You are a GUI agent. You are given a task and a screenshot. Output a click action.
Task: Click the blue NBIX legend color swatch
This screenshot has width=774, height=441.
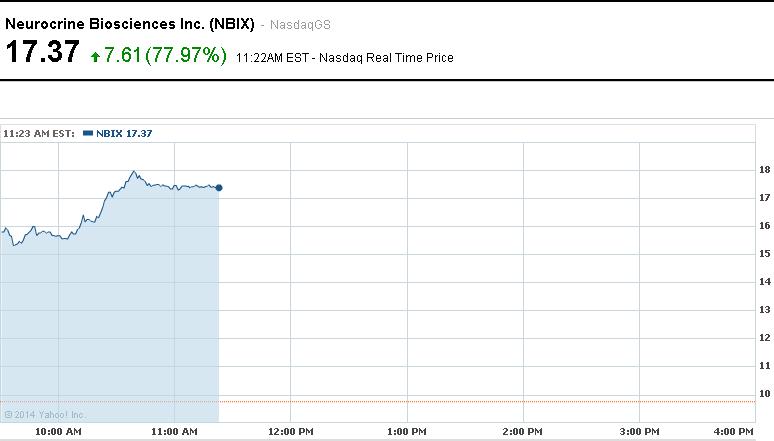(88, 133)
